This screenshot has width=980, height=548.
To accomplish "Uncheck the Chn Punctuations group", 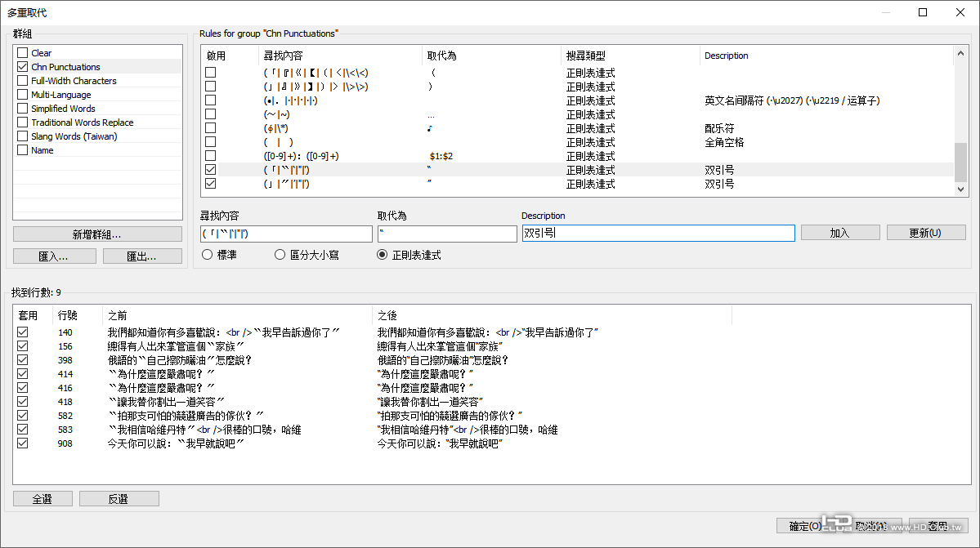I will tap(23, 66).
